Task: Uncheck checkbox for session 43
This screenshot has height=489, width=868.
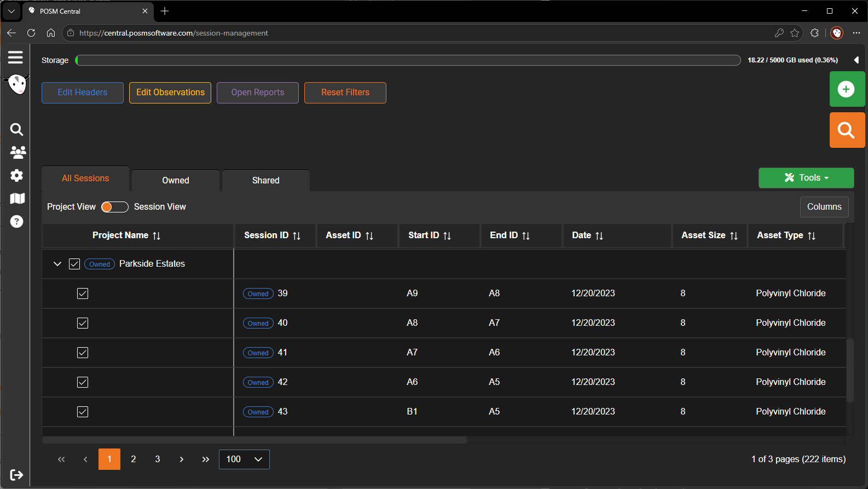Action: [83, 412]
